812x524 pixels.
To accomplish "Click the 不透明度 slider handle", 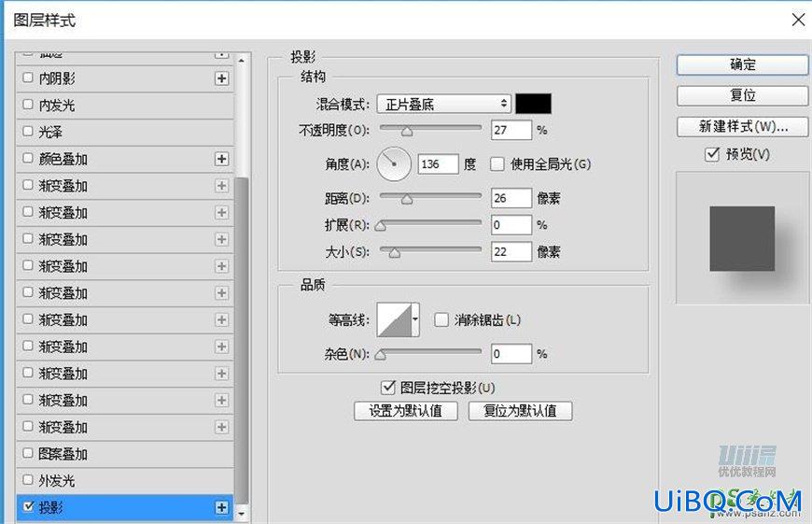I will (407, 131).
